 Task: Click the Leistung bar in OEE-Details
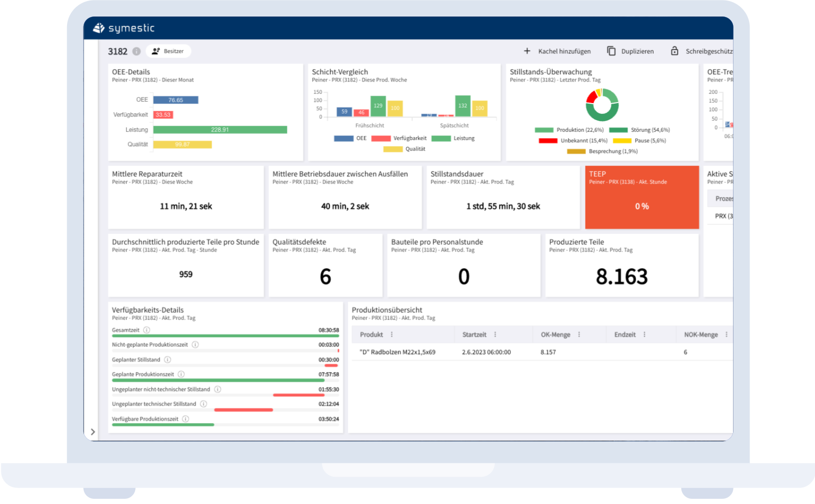pos(220,130)
